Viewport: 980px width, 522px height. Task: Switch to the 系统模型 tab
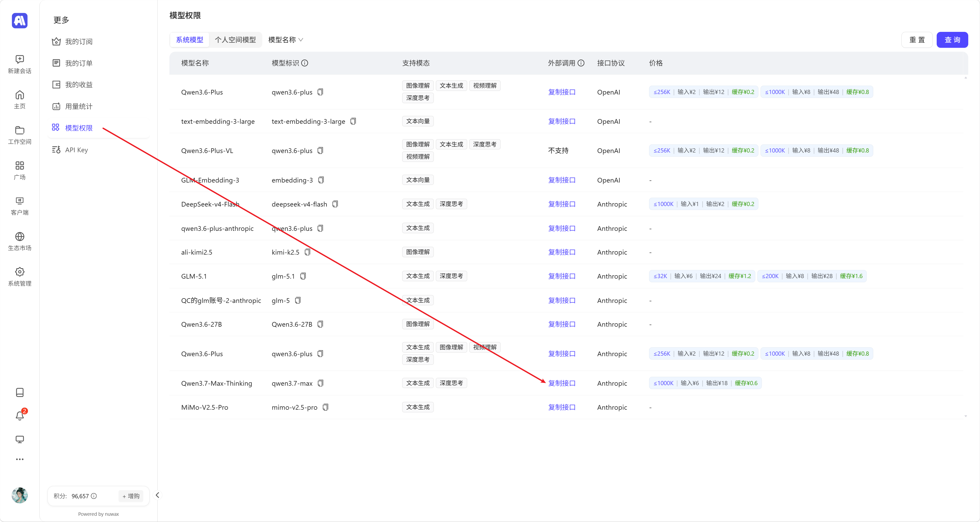pos(189,40)
